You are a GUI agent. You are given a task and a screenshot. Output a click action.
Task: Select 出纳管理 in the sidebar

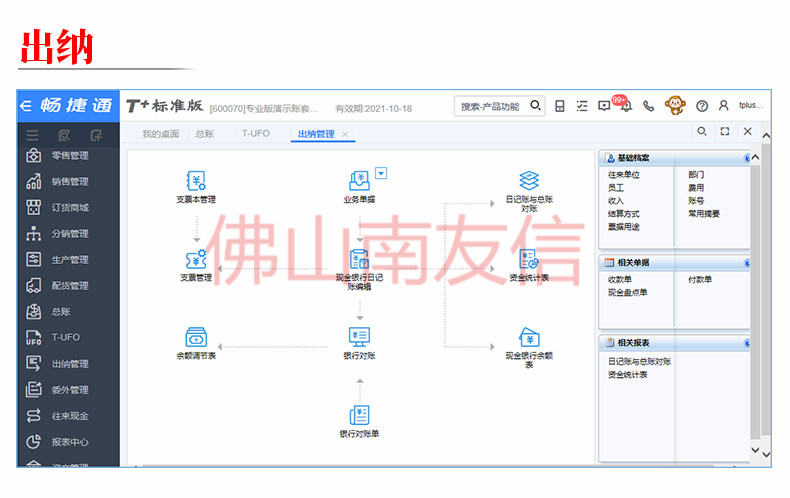coord(69,363)
